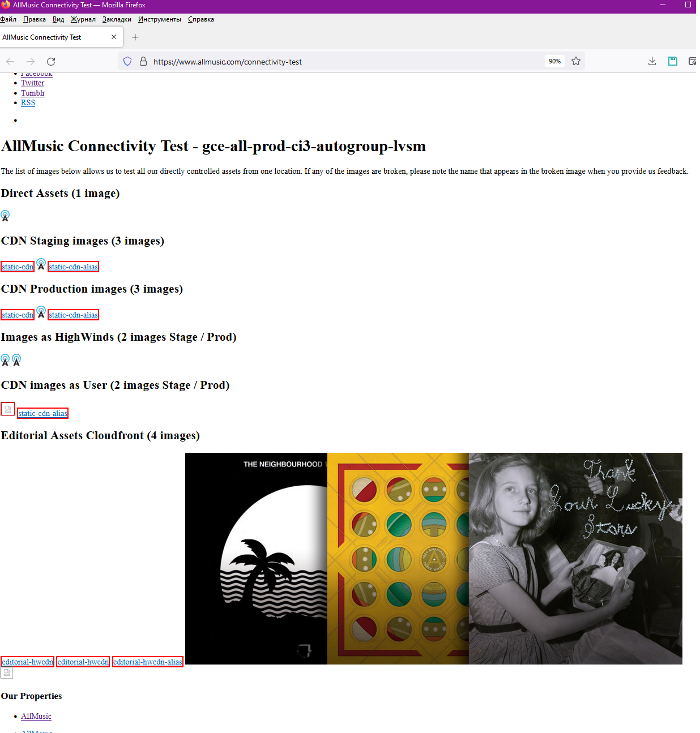This screenshot has height=733, width=700.
Task: Click the Direct Assets AllMusic logo image
Action: coord(5,216)
